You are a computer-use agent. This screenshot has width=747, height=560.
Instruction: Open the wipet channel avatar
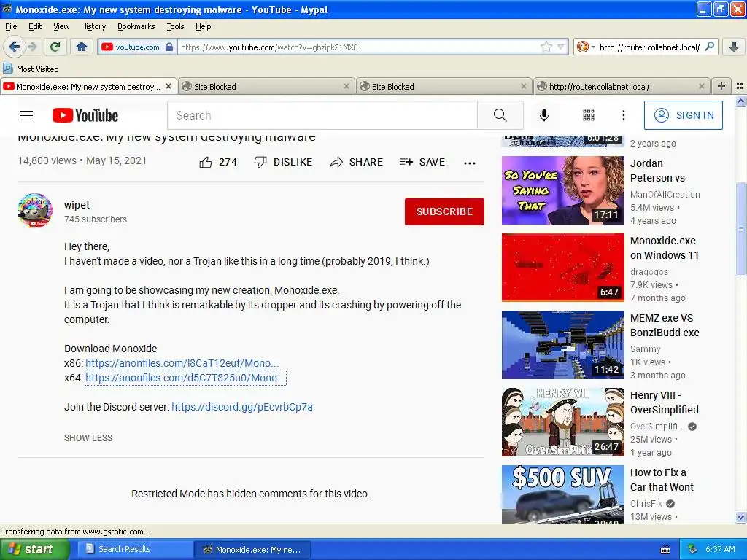(35, 210)
